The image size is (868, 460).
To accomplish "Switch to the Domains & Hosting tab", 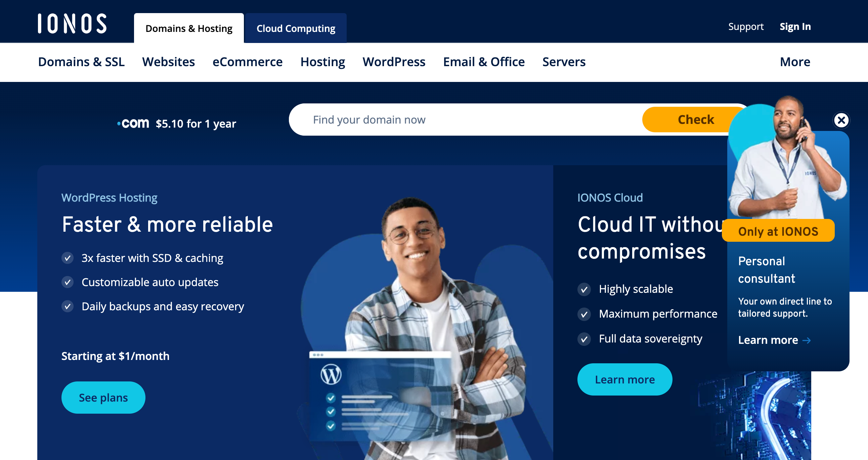I will coord(189,28).
